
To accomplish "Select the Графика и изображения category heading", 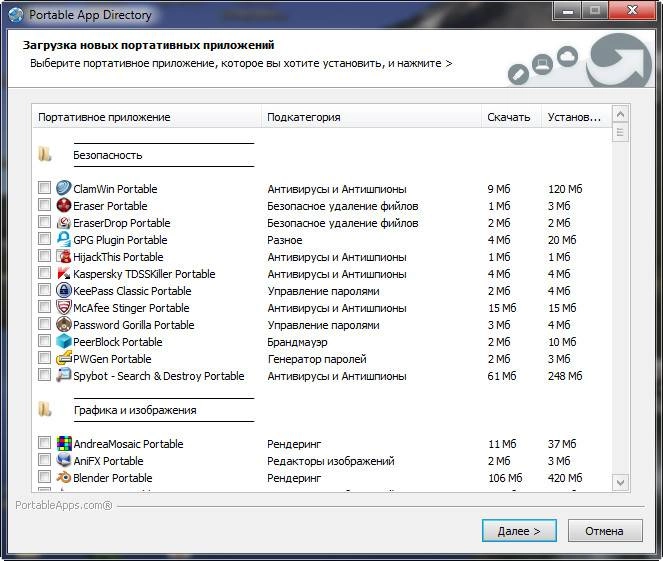I will [135, 410].
